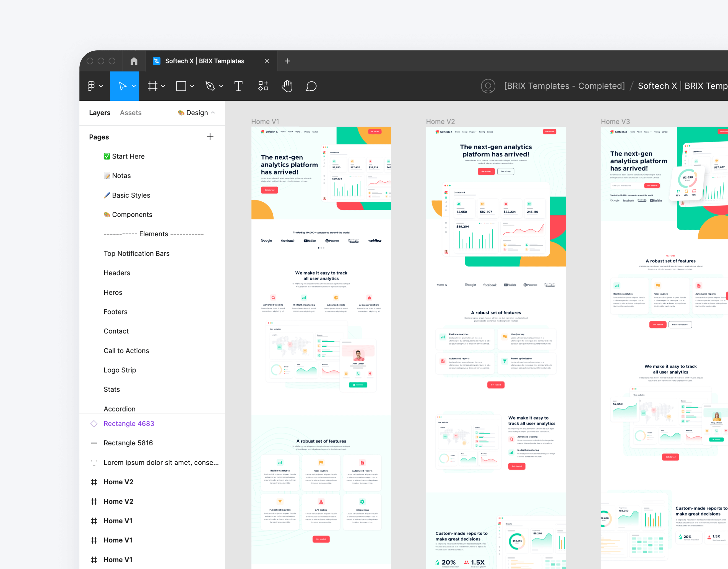Open the shape tools dropdown
This screenshot has height=569, width=728.
[x=192, y=86]
